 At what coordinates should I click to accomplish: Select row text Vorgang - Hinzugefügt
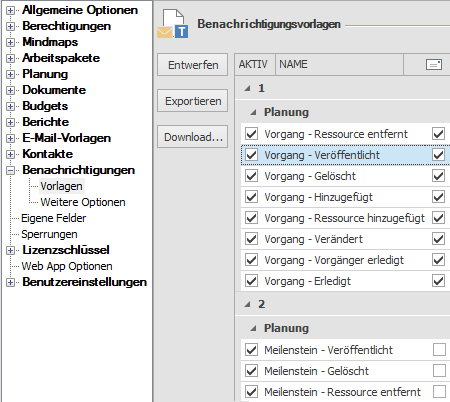[319, 197]
